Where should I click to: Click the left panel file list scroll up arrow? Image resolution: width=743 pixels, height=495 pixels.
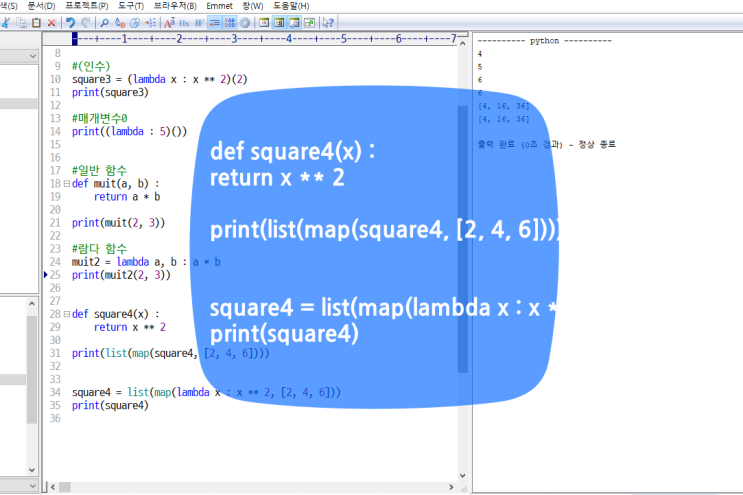tap(32, 303)
